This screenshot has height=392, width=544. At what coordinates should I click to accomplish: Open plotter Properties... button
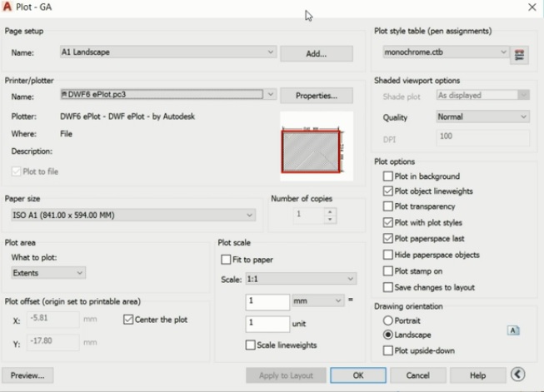(317, 96)
